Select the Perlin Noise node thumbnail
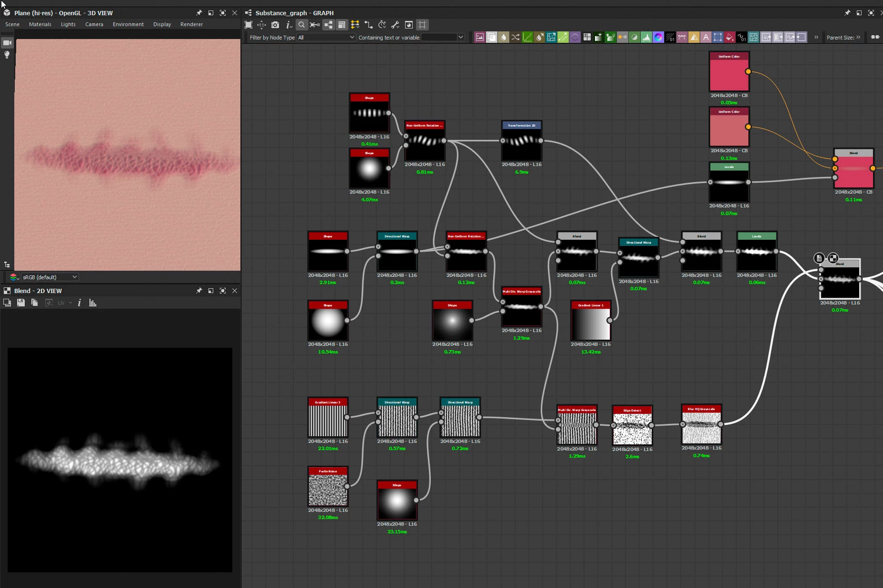This screenshot has height=588, width=883. 328,487
